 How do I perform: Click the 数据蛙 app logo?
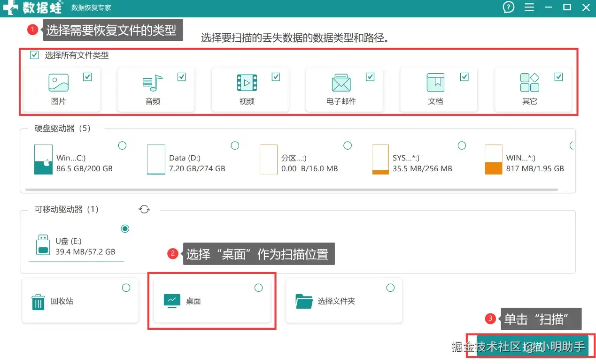click(33, 7)
